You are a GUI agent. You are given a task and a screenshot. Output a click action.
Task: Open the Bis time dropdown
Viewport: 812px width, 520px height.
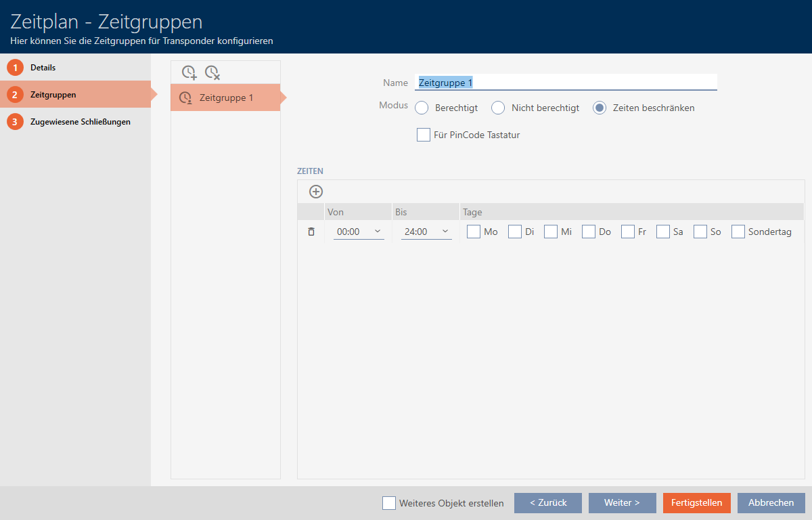pyautogui.click(x=426, y=232)
